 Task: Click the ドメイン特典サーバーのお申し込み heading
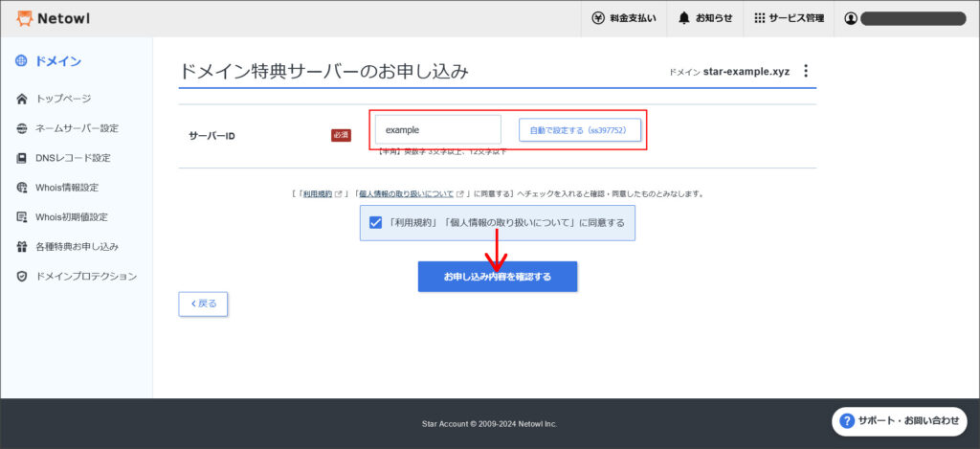pos(323,71)
